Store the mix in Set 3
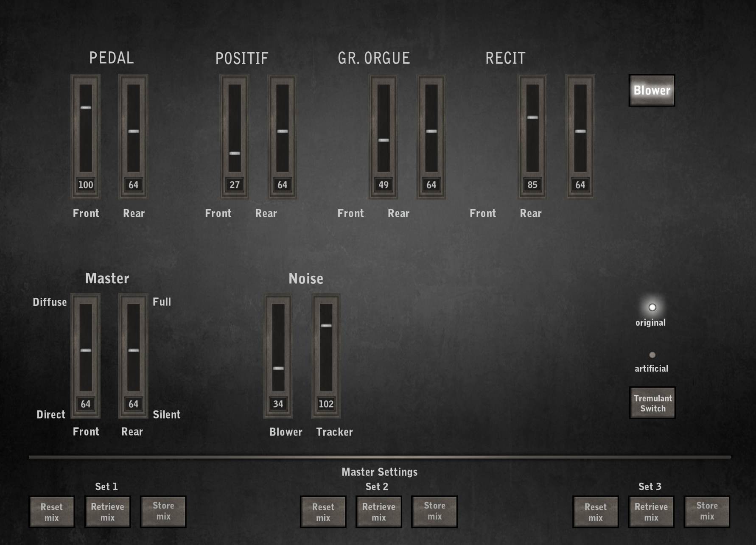The height and width of the screenshot is (545, 756). click(707, 511)
